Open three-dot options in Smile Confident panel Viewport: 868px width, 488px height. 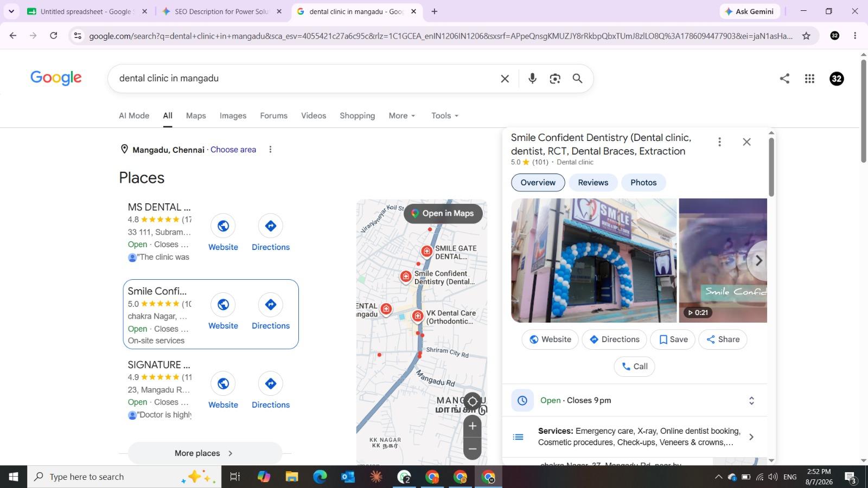point(719,142)
